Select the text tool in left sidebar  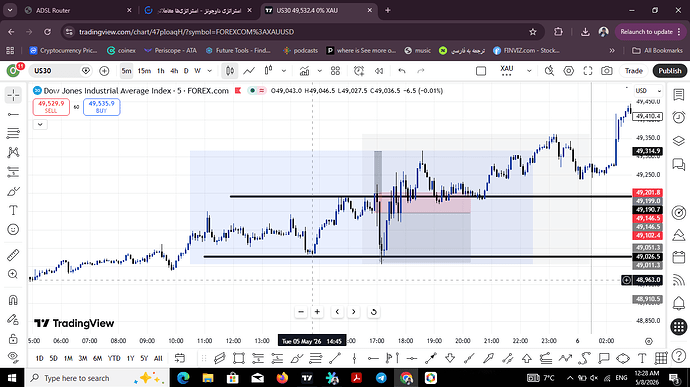pos(13,210)
